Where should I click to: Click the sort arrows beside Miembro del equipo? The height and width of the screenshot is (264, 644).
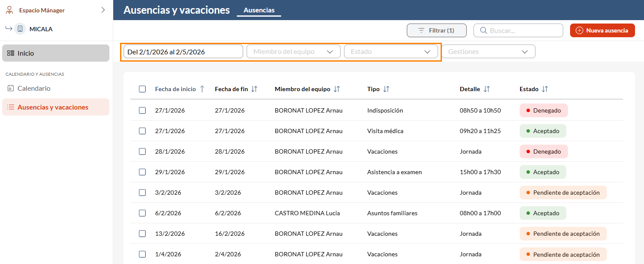(337, 89)
